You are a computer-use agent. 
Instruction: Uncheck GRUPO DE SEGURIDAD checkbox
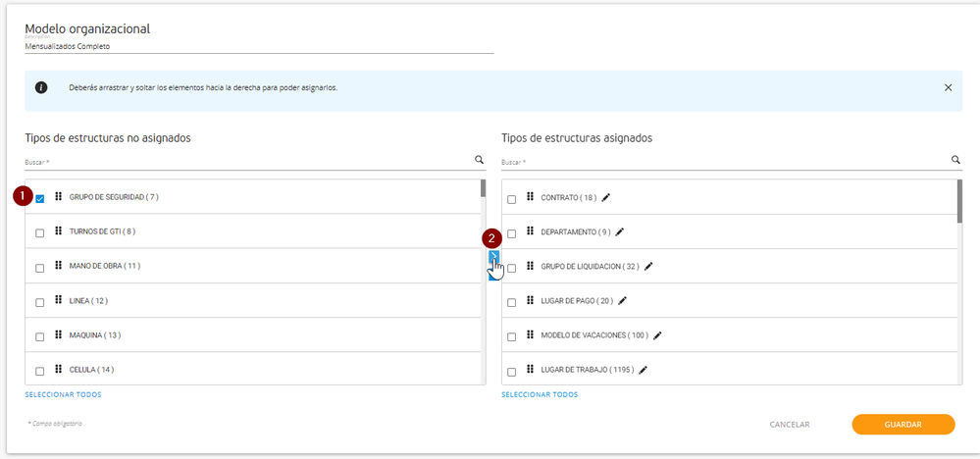pyautogui.click(x=40, y=198)
